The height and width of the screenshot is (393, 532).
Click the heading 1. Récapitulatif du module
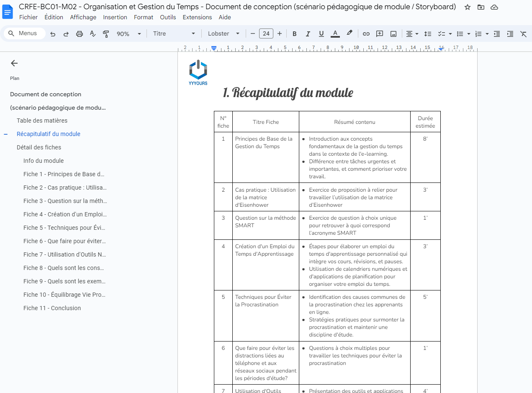coord(288,92)
